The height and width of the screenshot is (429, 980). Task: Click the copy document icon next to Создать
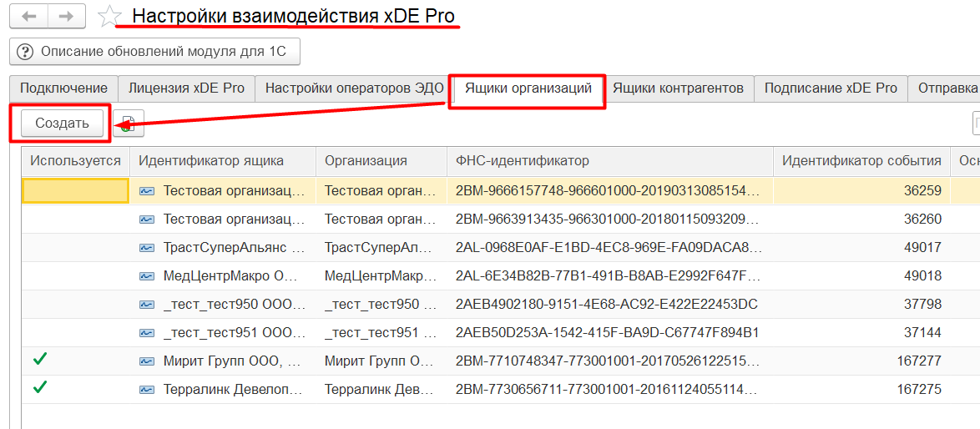click(128, 124)
